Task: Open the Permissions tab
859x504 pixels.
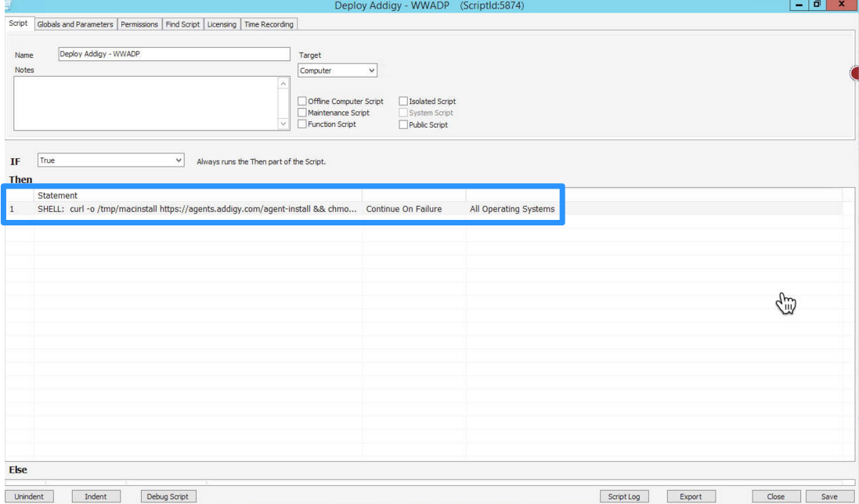Action: pyautogui.click(x=139, y=24)
